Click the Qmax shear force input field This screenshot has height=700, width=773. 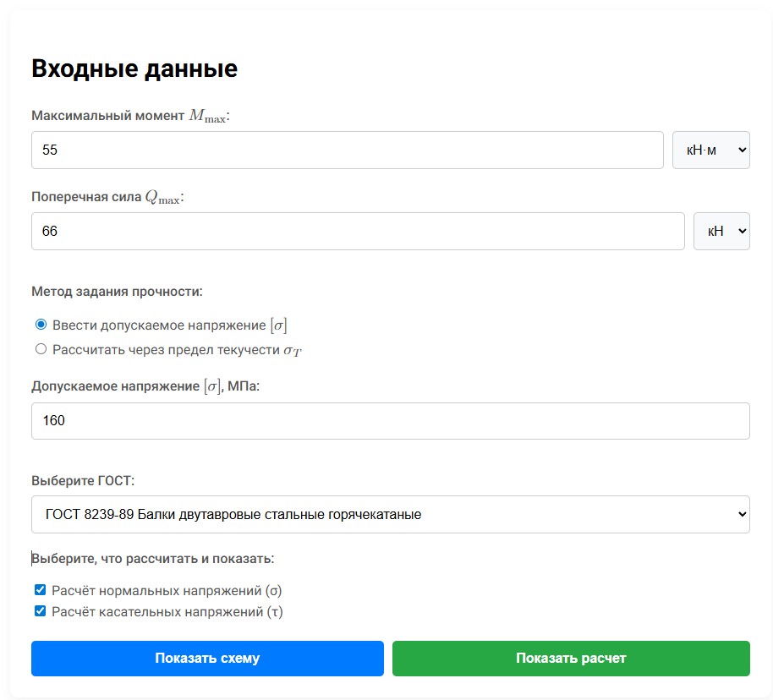tap(357, 231)
